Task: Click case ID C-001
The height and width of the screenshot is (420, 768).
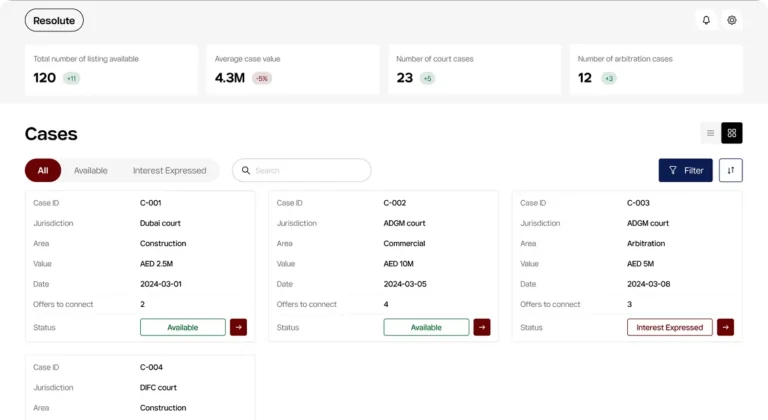Action: click(x=150, y=202)
